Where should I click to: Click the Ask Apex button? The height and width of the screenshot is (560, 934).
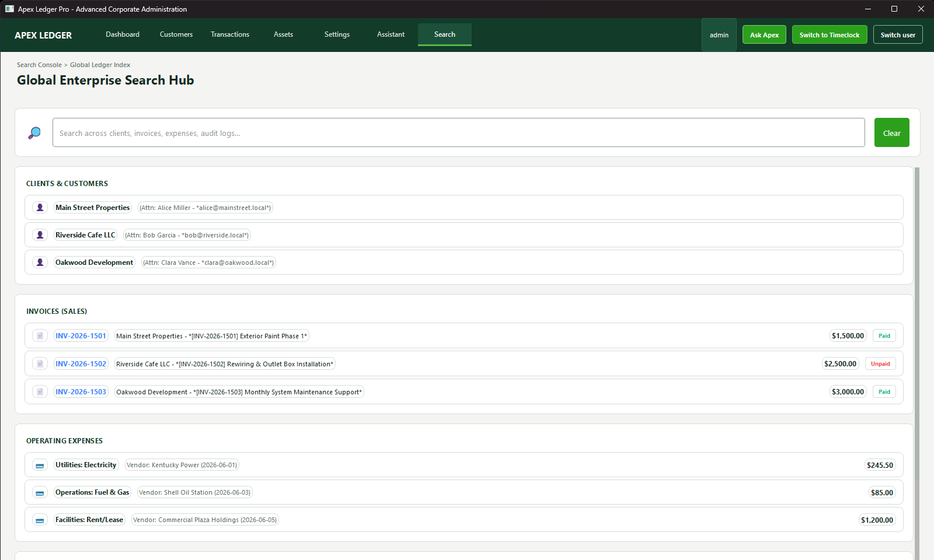[x=765, y=35]
